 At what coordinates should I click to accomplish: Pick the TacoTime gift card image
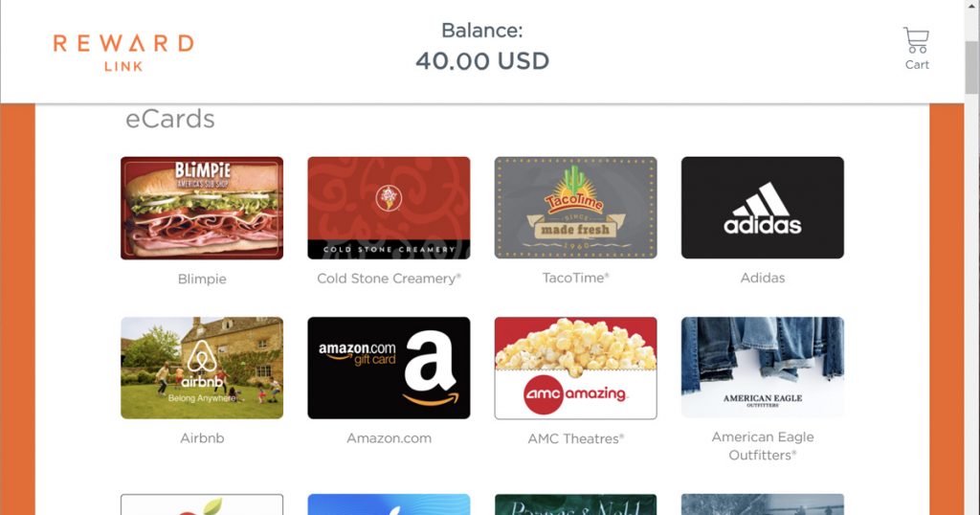[575, 208]
